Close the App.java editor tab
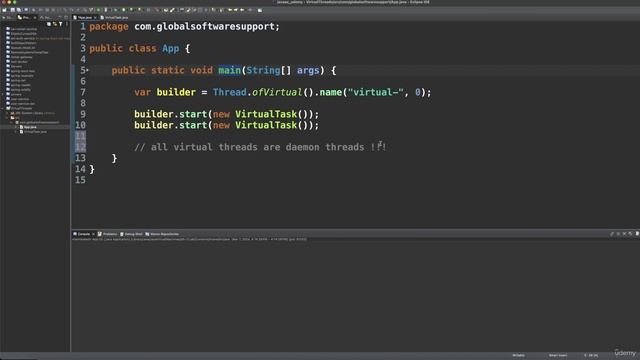640x360 pixels. (x=95, y=18)
